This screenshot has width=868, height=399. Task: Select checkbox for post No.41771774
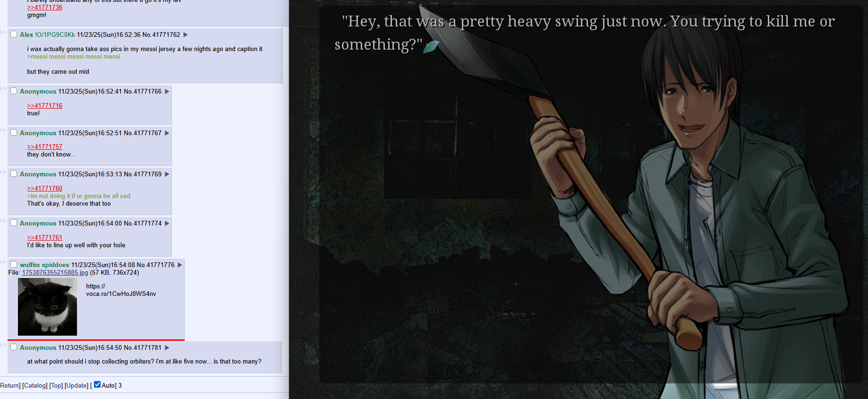click(14, 223)
